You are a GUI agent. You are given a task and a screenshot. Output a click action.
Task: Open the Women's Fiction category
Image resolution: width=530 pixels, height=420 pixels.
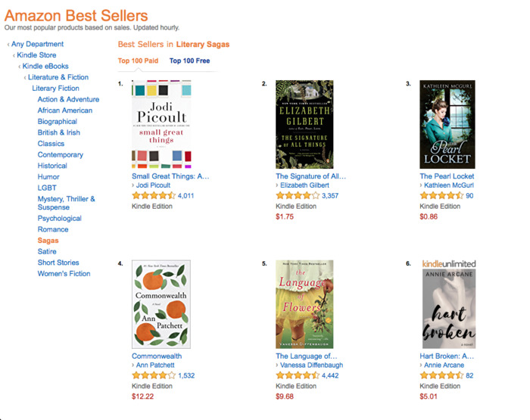(x=64, y=274)
